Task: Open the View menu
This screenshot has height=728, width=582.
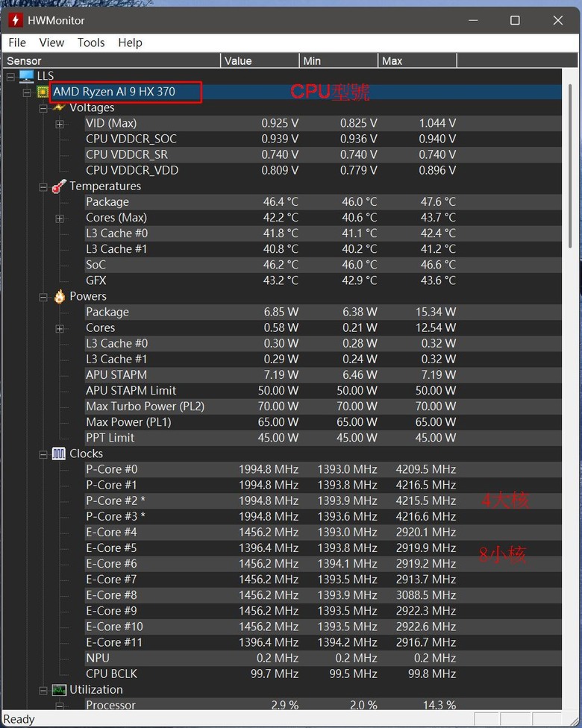Action: 51,43
